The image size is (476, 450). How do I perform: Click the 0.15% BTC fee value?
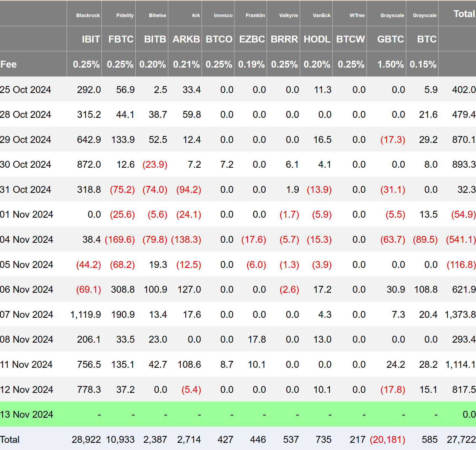(423, 64)
